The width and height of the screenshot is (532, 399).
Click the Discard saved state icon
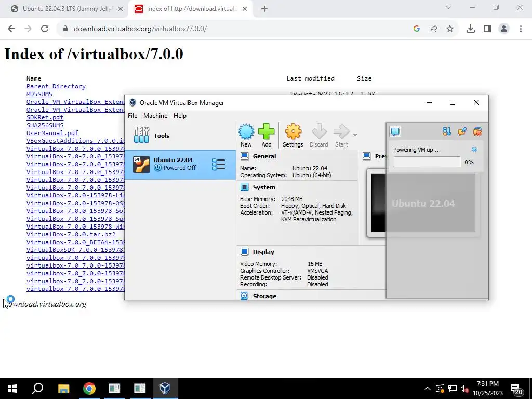pyautogui.click(x=319, y=131)
